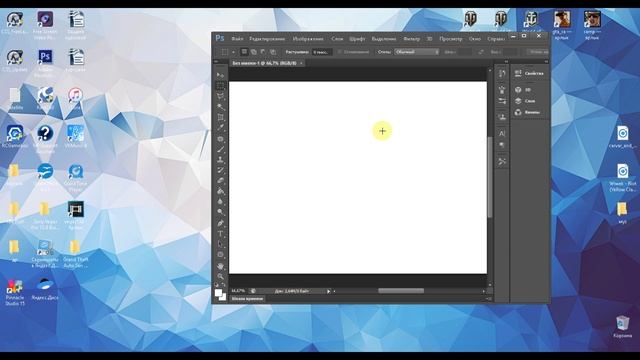Open the Шкала времени timeline tab
This screenshot has height=360, width=640.
(248, 299)
